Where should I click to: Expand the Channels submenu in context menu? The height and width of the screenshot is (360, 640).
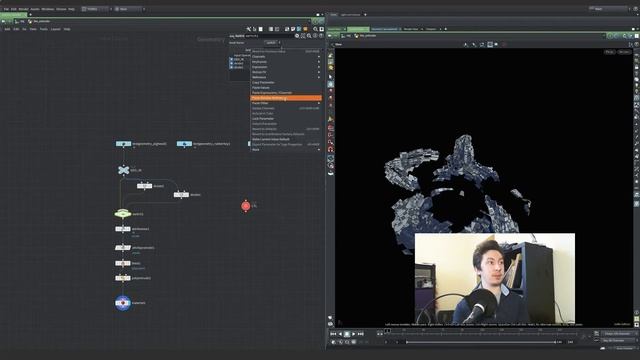(x=286, y=56)
